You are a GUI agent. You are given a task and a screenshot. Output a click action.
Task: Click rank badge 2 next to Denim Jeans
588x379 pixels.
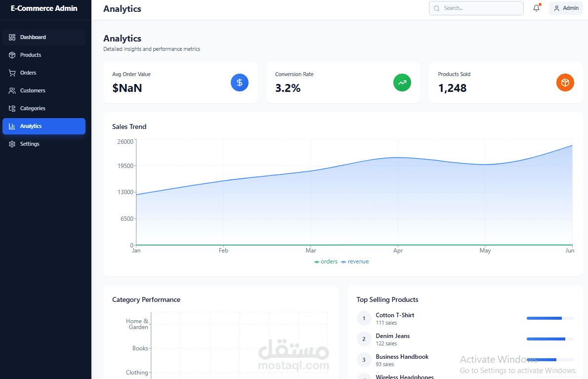point(364,339)
